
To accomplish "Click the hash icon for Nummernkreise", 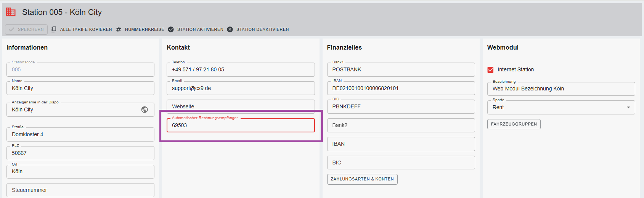I will pyautogui.click(x=119, y=29).
